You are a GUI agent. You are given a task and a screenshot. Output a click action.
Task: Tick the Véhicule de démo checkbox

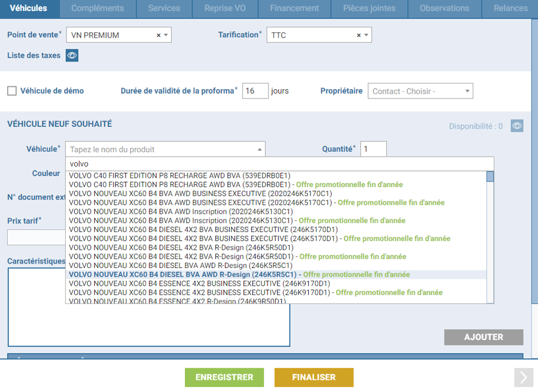pyautogui.click(x=12, y=91)
